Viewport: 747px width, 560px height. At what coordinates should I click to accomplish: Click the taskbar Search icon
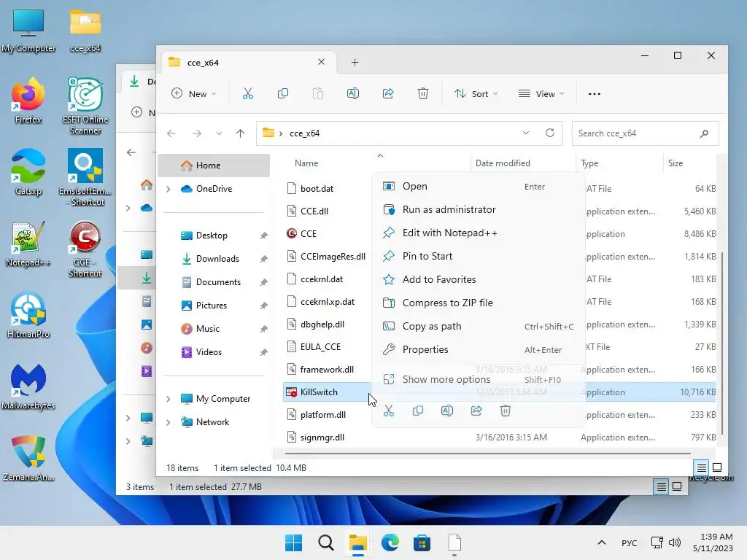326,542
